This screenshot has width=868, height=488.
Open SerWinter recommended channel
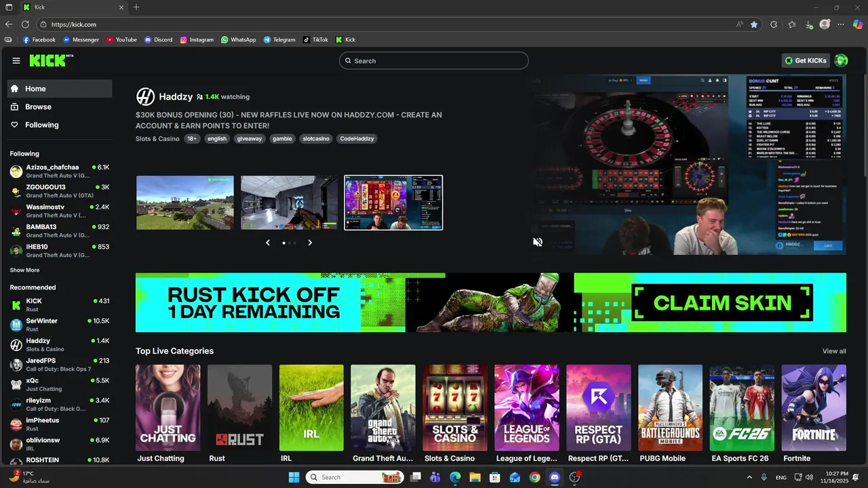point(60,325)
